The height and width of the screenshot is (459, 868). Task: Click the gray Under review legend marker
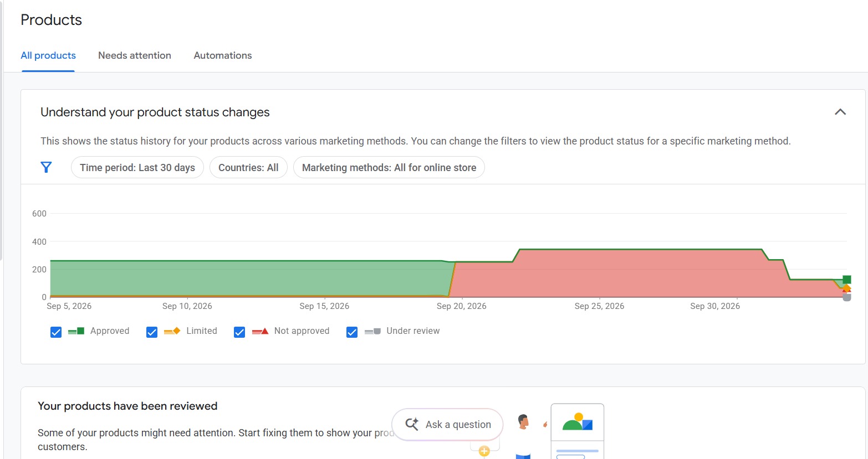(x=372, y=331)
